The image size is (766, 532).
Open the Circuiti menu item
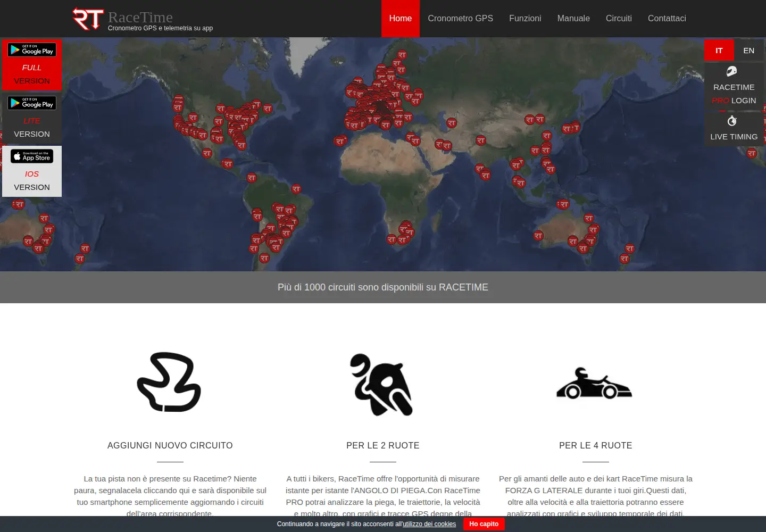tap(619, 19)
